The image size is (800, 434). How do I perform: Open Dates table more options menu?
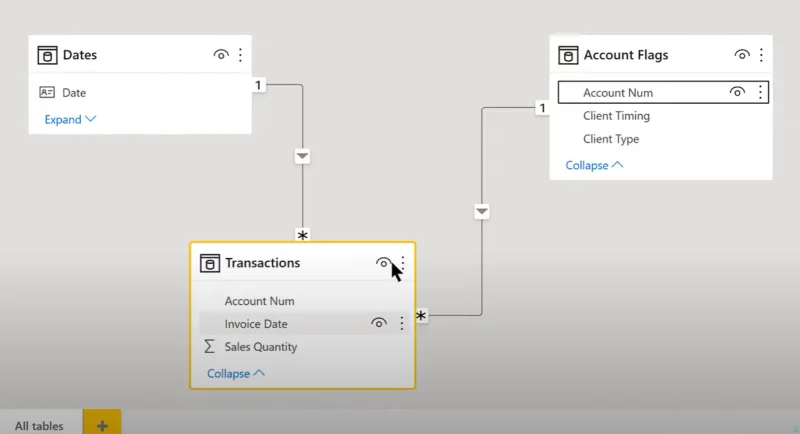click(240, 55)
